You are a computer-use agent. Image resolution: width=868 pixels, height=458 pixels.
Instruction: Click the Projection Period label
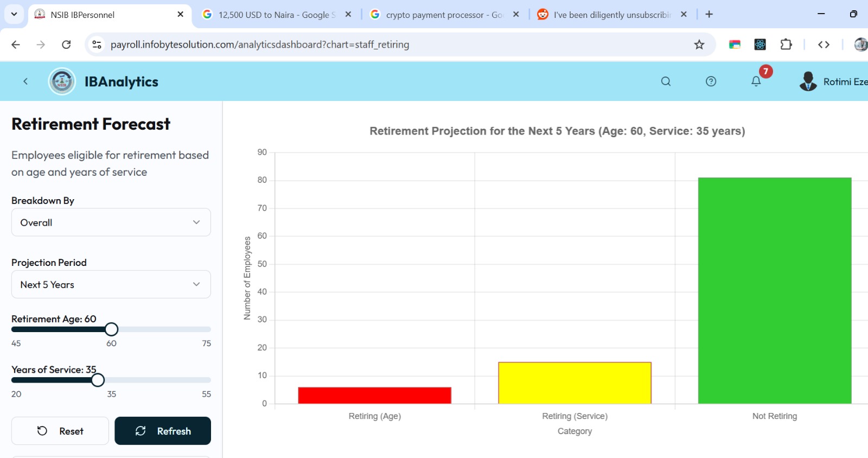[x=49, y=263]
